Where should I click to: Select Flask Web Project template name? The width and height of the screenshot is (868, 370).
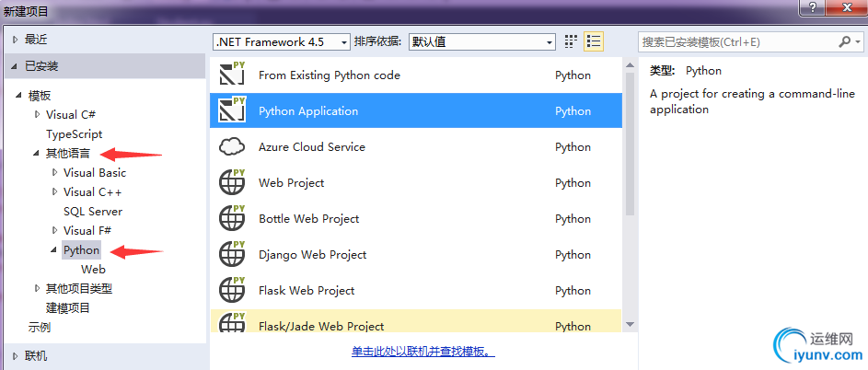307,291
